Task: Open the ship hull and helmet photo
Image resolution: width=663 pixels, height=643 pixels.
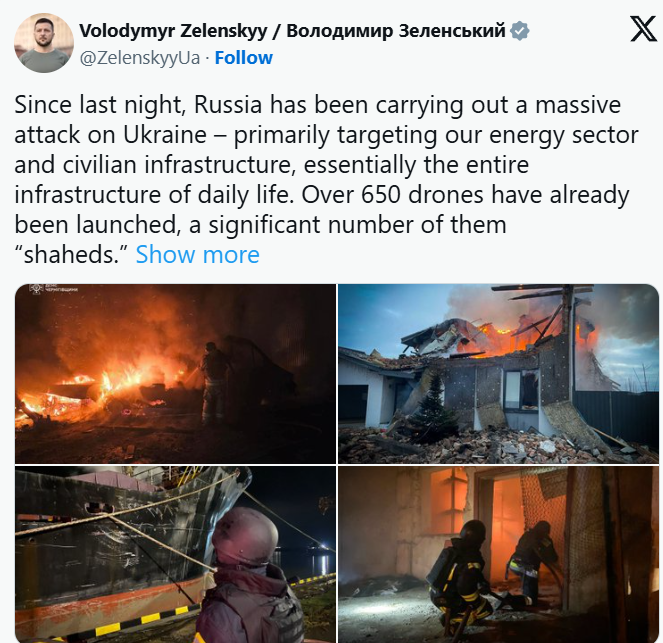Action: click(175, 554)
